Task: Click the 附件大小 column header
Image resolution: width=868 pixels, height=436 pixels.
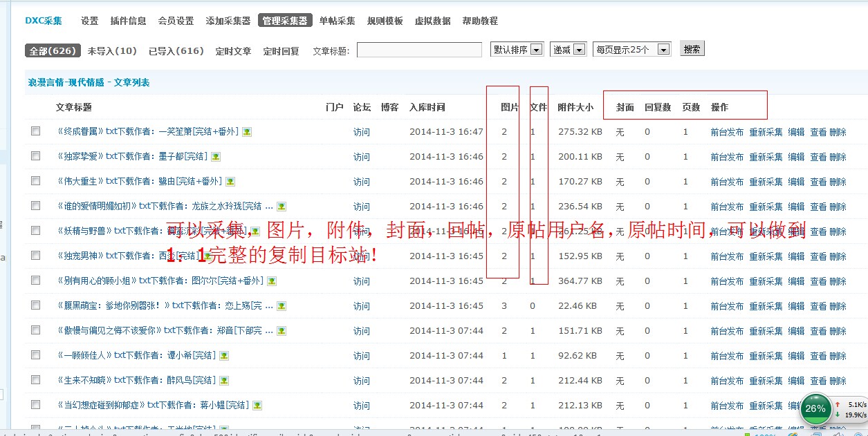Action: point(575,107)
